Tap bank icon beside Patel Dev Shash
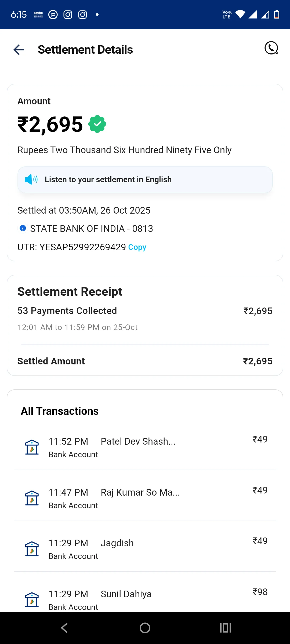Viewport: 290px width, 644px height. point(32,447)
